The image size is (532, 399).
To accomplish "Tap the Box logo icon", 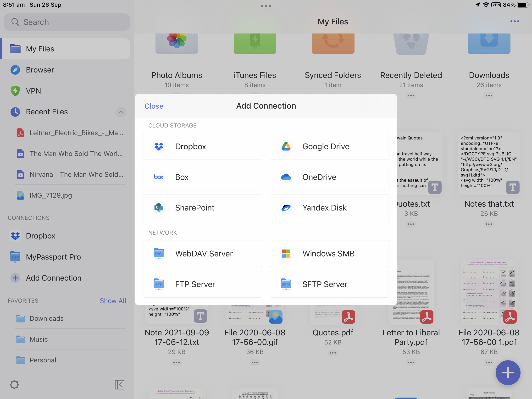I will 159,177.
